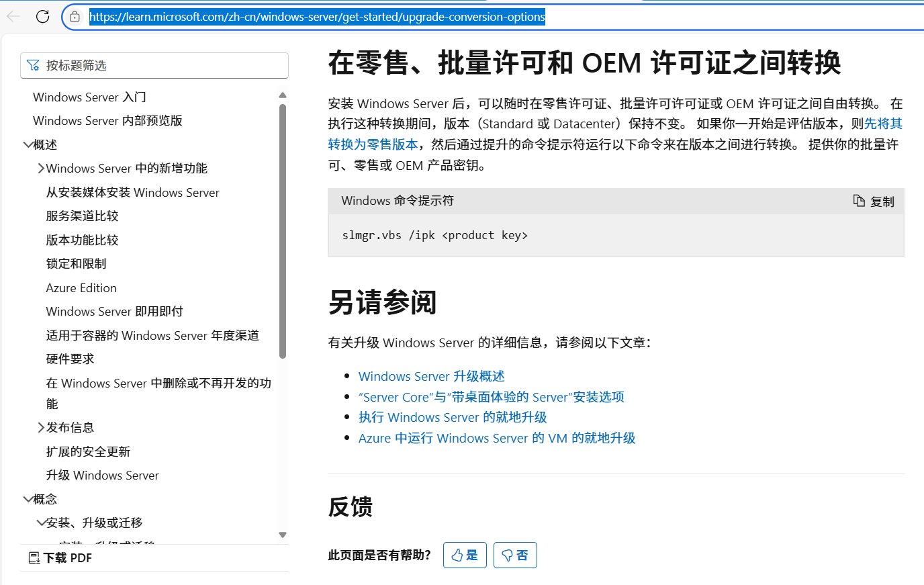The width and height of the screenshot is (924, 585).
Task: Select 服务渠道比较 in the table of contents
Action: [82, 216]
